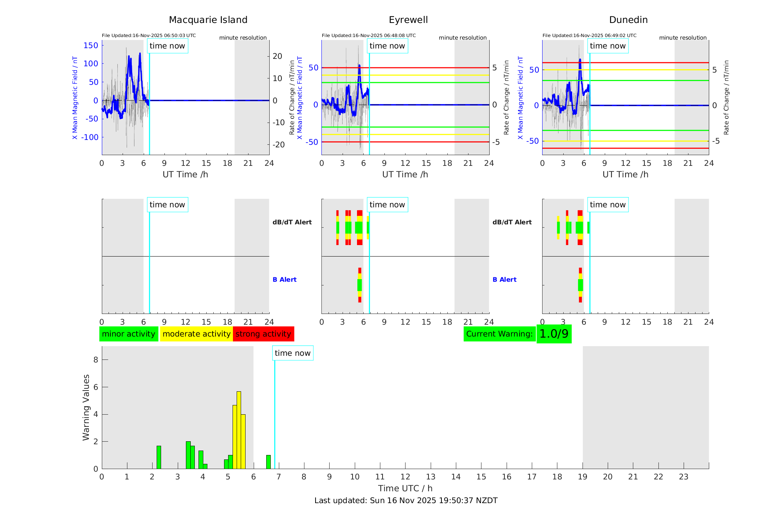784x532 pixels.
Task: Click the Last updated timestamp text
Action: pyautogui.click(x=406, y=501)
